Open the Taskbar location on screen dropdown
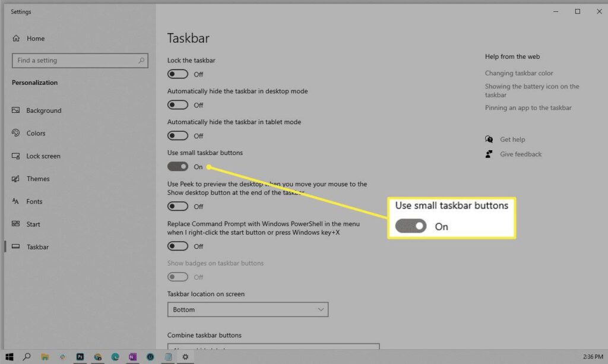Screen dimensions: 608x364 (248, 309)
